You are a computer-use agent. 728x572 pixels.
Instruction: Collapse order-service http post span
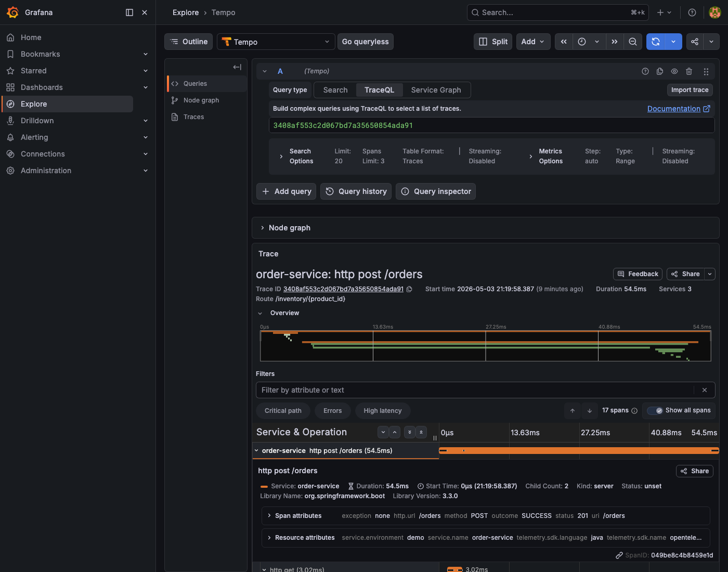[x=256, y=451]
